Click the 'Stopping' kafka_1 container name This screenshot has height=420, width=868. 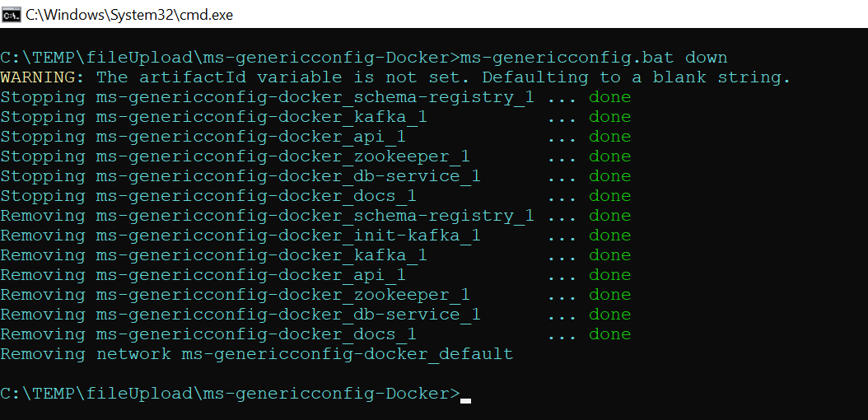(261, 117)
